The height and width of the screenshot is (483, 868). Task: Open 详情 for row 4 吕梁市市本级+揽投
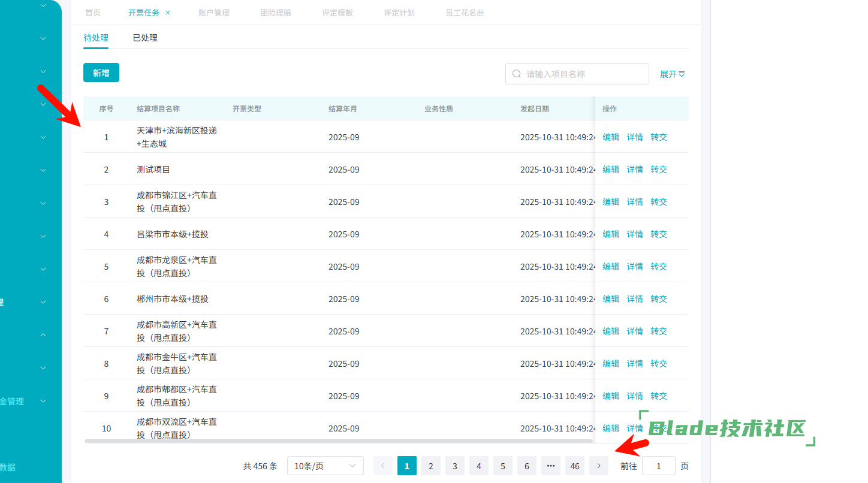pos(635,234)
